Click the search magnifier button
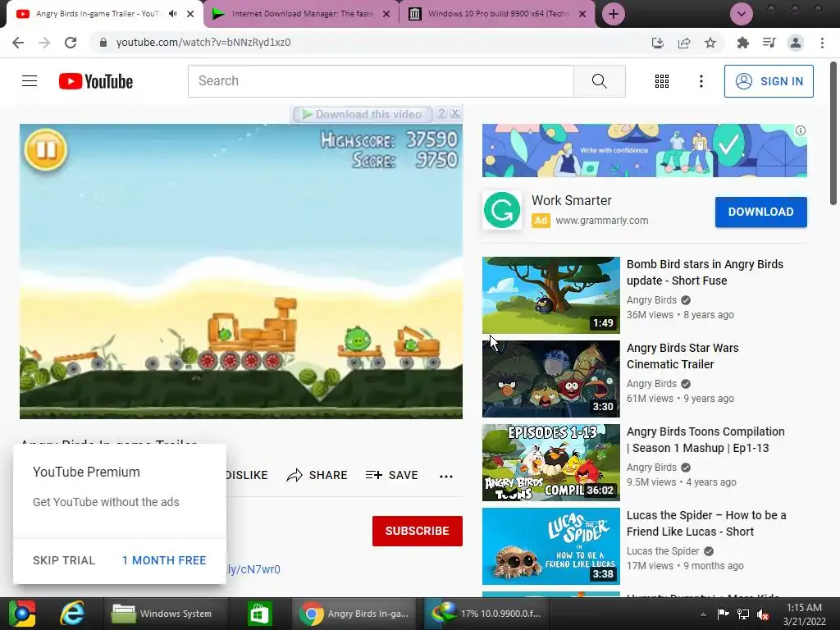 600,81
